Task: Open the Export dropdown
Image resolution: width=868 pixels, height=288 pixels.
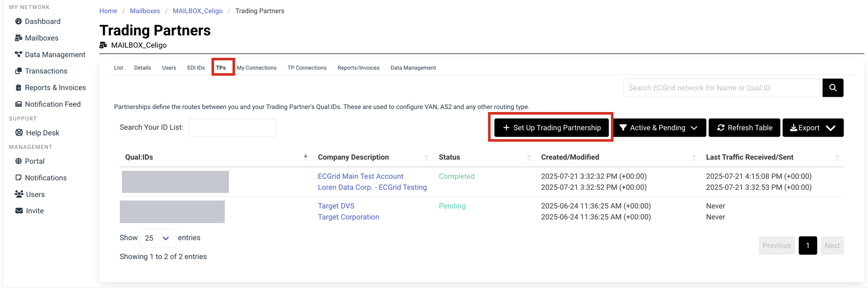Action: 813,128
